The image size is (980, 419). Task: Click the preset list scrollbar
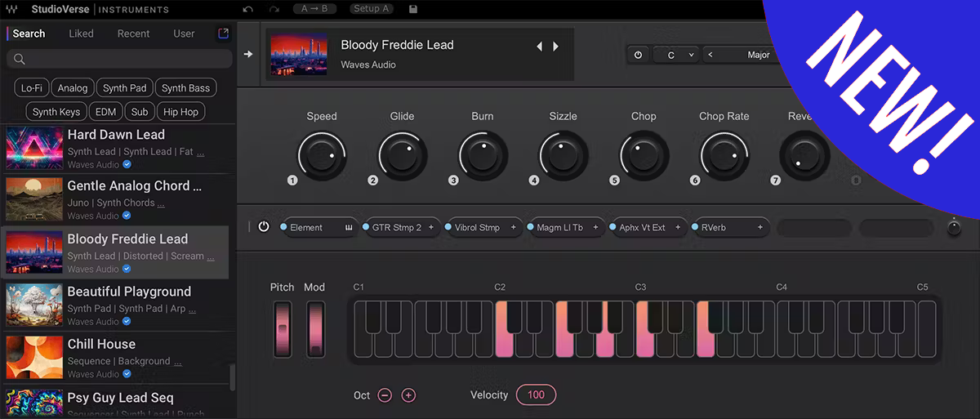pos(232,378)
